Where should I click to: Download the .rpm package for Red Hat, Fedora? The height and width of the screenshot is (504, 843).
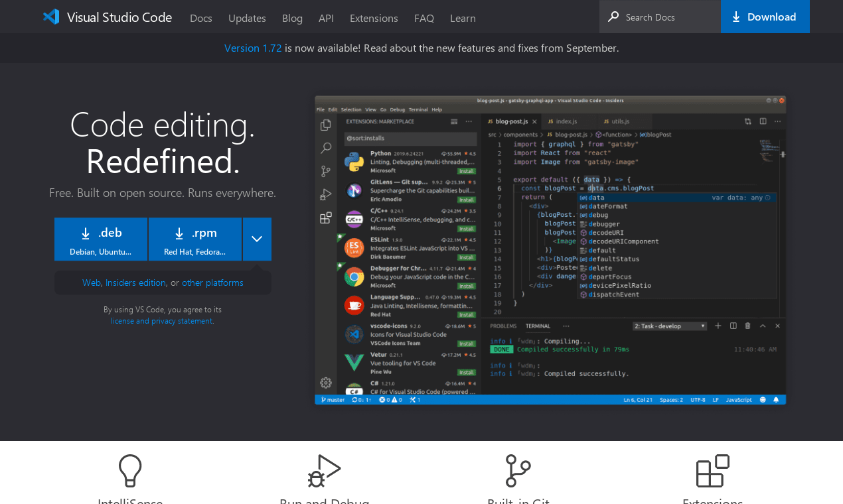pyautogui.click(x=195, y=239)
